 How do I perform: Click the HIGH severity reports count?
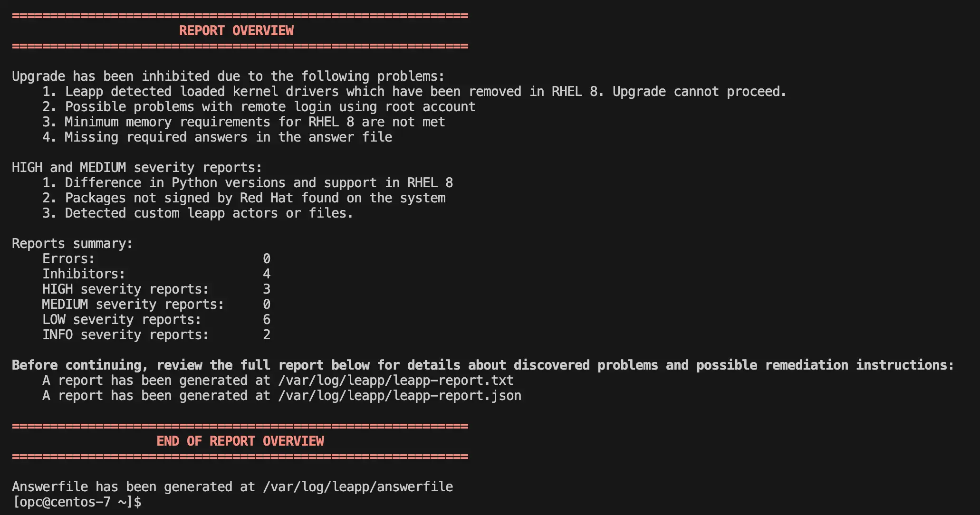[267, 289]
